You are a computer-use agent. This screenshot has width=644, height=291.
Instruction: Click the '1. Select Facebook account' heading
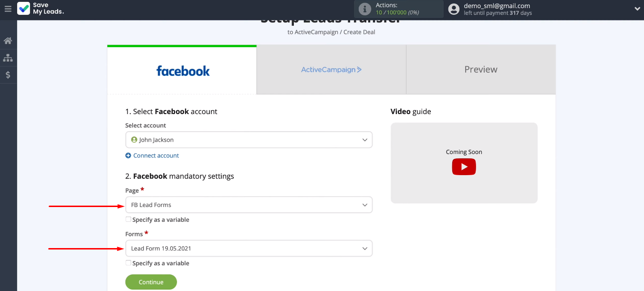(x=171, y=112)
